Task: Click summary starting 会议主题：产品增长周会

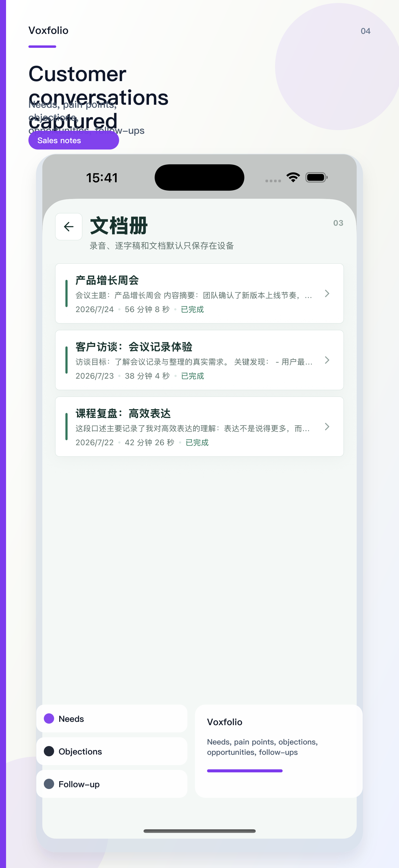Action: click(x=194, y=295)
